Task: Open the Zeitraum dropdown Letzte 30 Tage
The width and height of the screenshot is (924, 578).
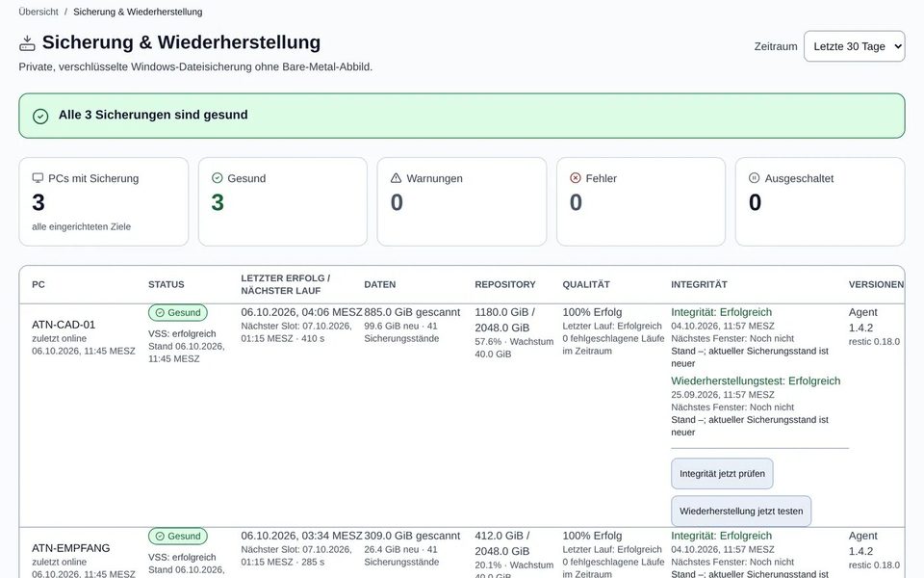Action: tap(854, 46)
